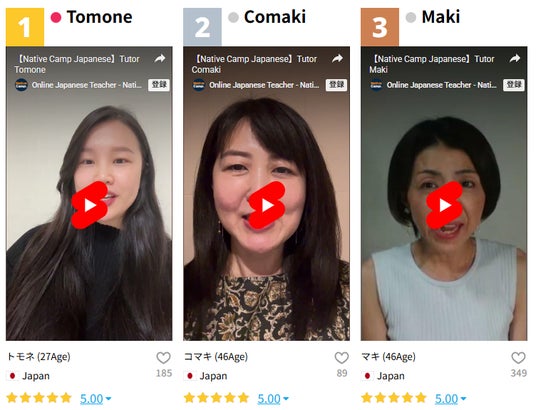The width and height of the screenshot is (536, 410).
Task: Open Native Camp channel avatar on Comaki's video
Action: click(x=199, y=85)
